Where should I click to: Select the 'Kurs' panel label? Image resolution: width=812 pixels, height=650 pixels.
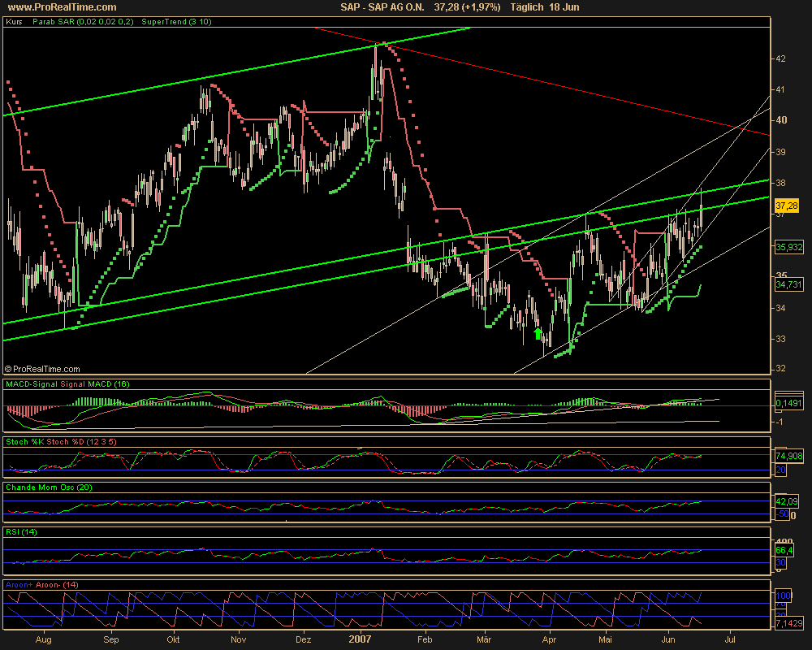[14, 22]
